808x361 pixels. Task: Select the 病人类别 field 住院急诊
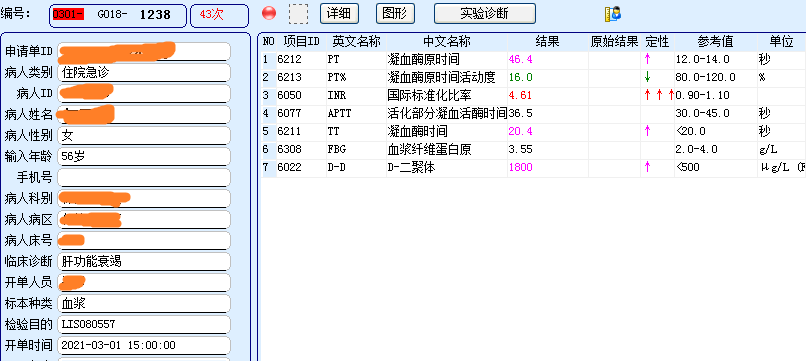pyautogui.click(x=144, y=72)
